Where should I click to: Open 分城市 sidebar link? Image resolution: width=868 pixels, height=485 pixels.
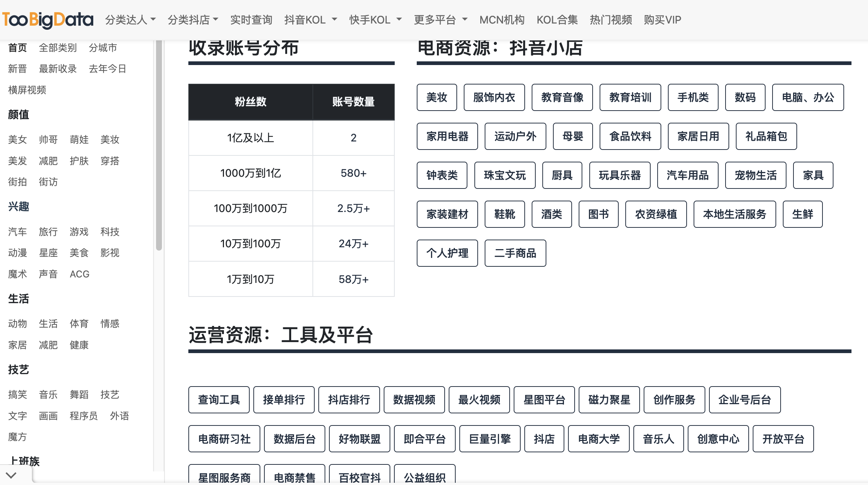(x=103, y=48)
